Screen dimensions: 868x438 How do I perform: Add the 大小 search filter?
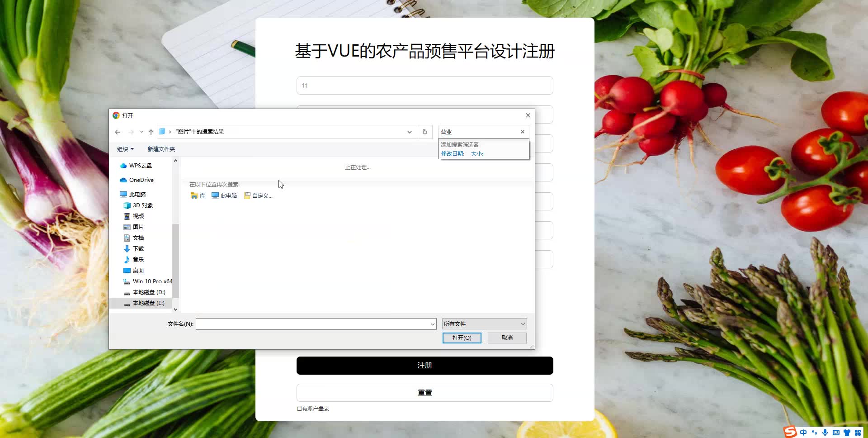tap(477, 154)
